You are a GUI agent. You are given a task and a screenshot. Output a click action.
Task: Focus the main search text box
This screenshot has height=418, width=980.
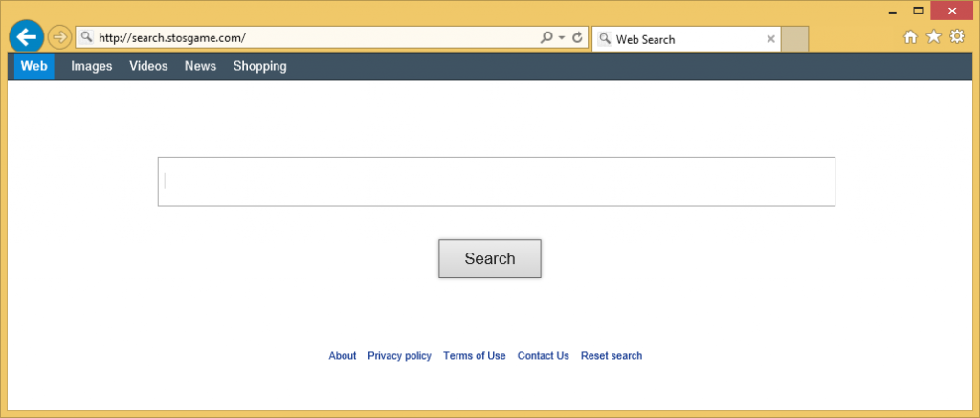[x=496, y=182]
